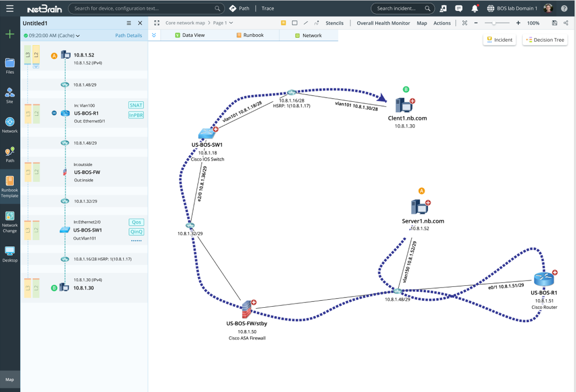The width and height of the screenshot is (576, 392).
Task: Toggle the InPBR tag on US-BOS-R1
Action: pyautogui.click(x=136, y=115)
